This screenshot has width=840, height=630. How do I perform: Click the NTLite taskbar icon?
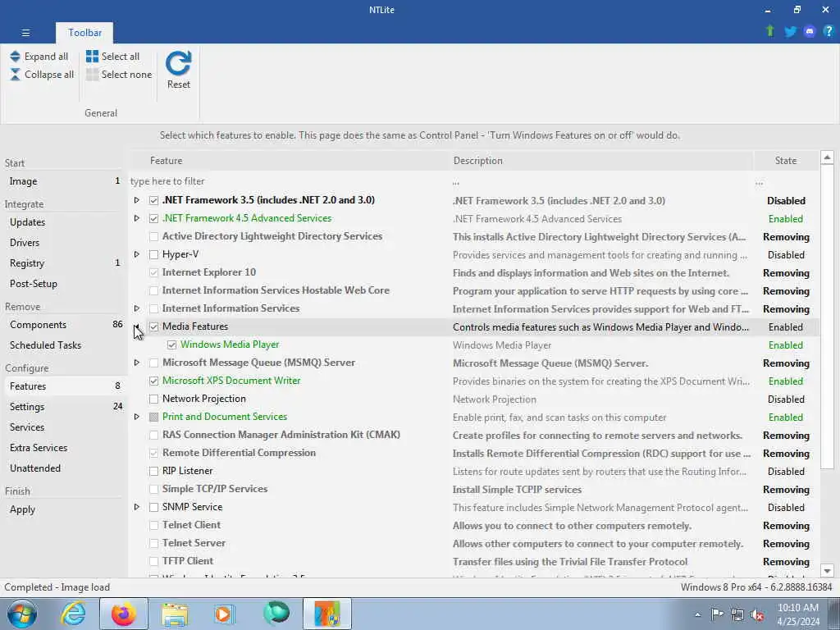pyautogui.click(x=327, y=614)
